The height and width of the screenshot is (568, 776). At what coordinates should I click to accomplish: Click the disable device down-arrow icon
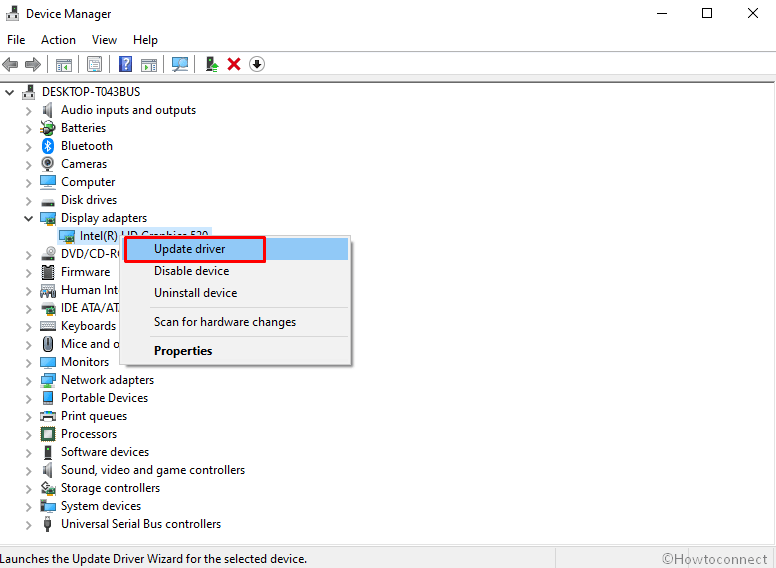[257, 64]
